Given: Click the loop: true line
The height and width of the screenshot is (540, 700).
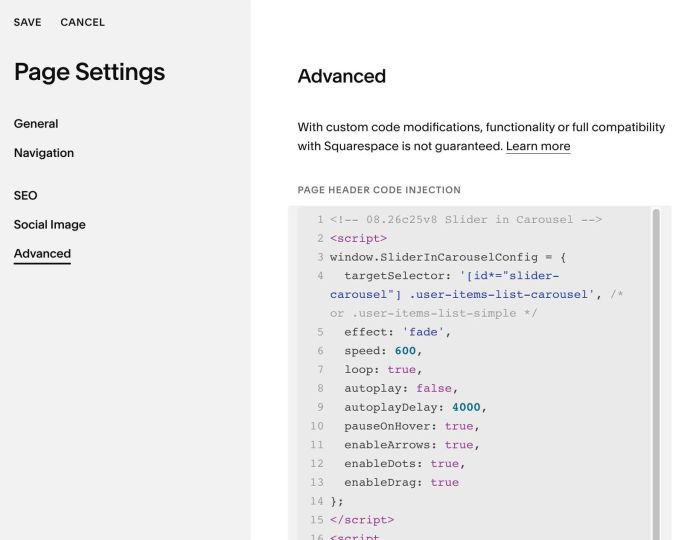Looking at the screenshot, I should point(383,370).
